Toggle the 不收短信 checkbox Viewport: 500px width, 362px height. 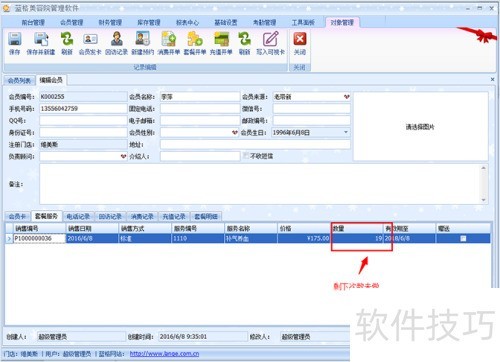pos(246,155)
